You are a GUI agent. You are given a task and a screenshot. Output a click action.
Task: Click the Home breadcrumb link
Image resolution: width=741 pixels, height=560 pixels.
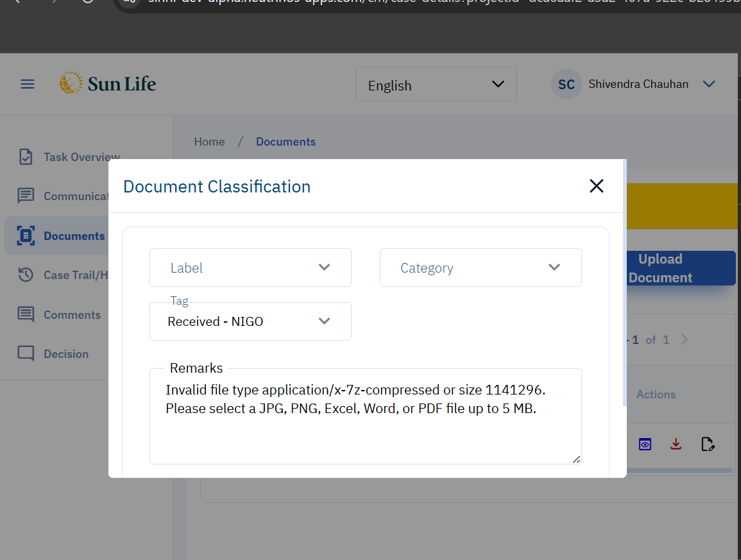[209, 142]
